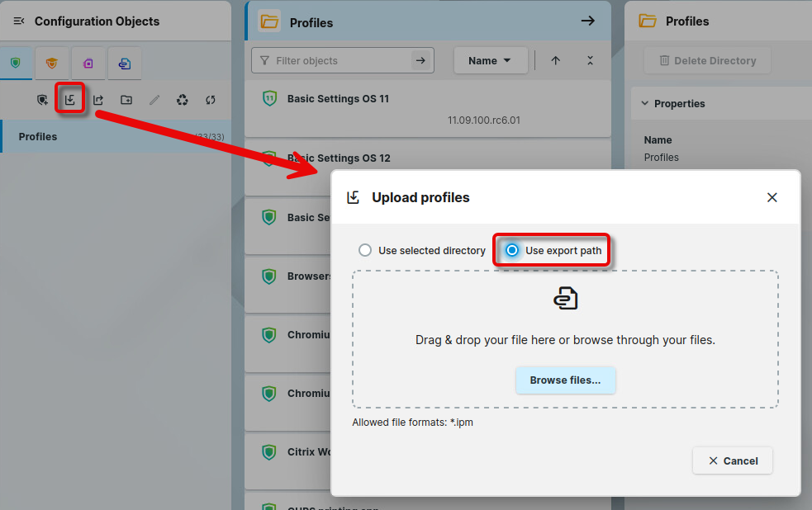Screen dimensions: 812x510
Task: Click the create new directory folder icon
Action: click(126, 100)
